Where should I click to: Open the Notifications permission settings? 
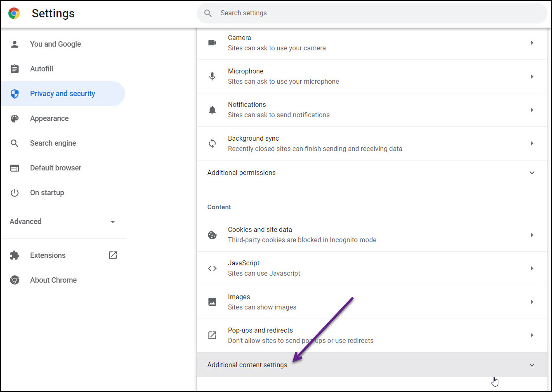[x=372, y=110]
